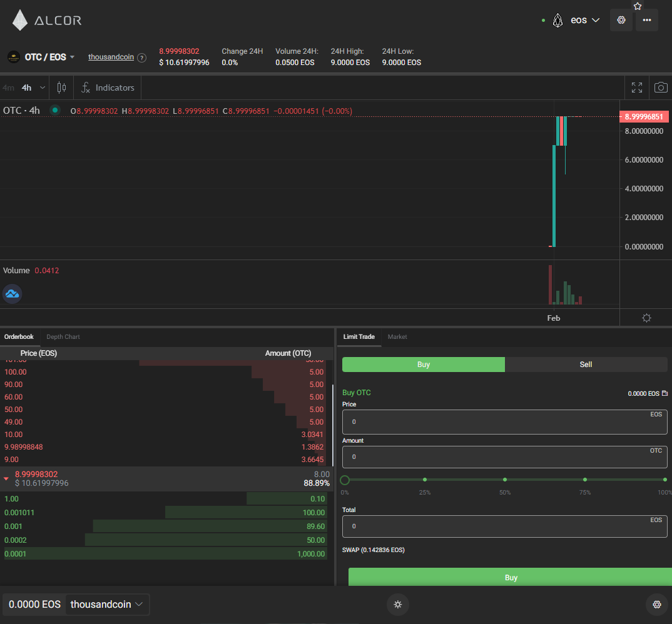The image size is (672, 624).
Task: Toggle the light/dark theme sun icon
Action: (398, 604)
